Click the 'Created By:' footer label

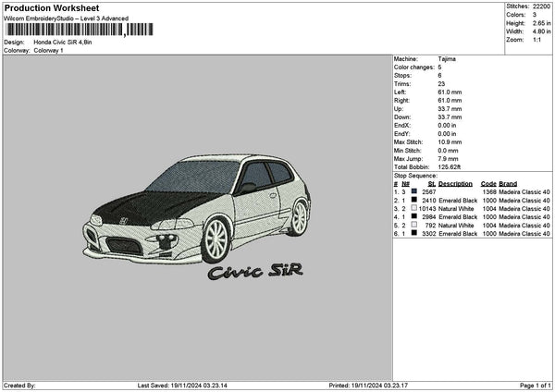[x=19, y=386]
